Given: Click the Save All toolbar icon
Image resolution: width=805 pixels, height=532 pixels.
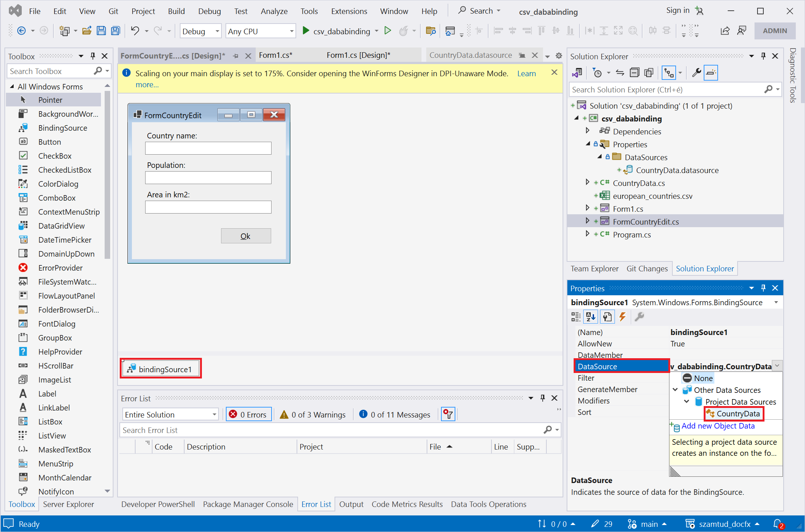Looking at the screenshot, I should pos(116,31).
